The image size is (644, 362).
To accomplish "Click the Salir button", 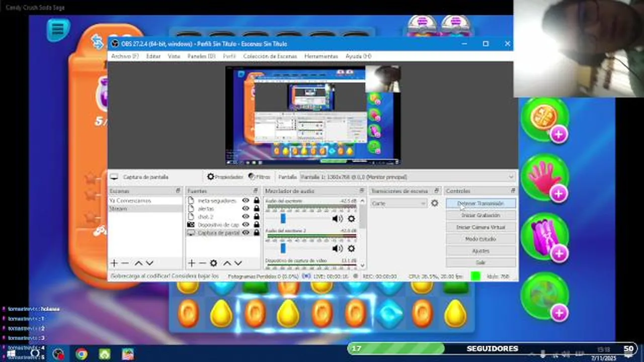I will 480,262.
